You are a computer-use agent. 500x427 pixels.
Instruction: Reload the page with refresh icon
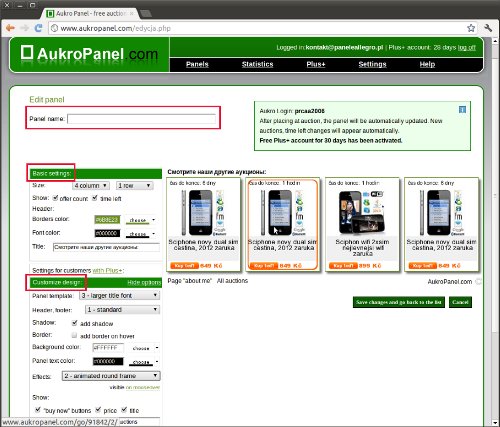[39, 28]
